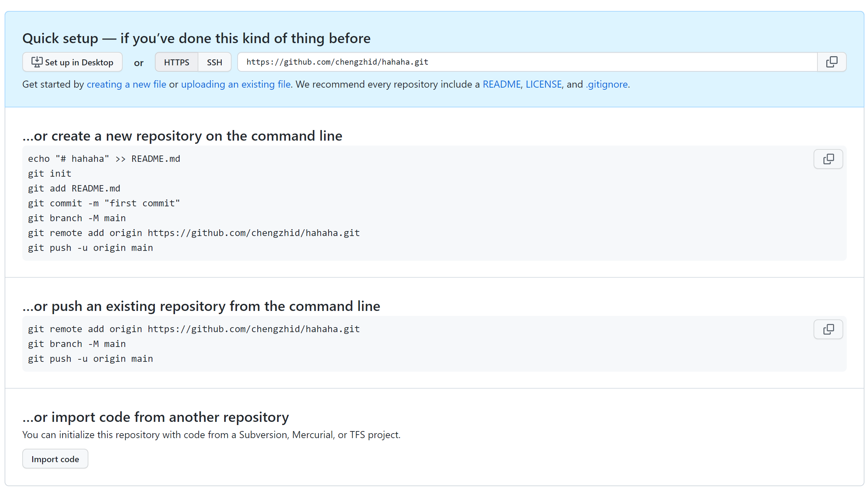Image resolution: width=868 pixels, height=489 pixels.
Task: Open the creating a new file link
Action: (126, 84)
